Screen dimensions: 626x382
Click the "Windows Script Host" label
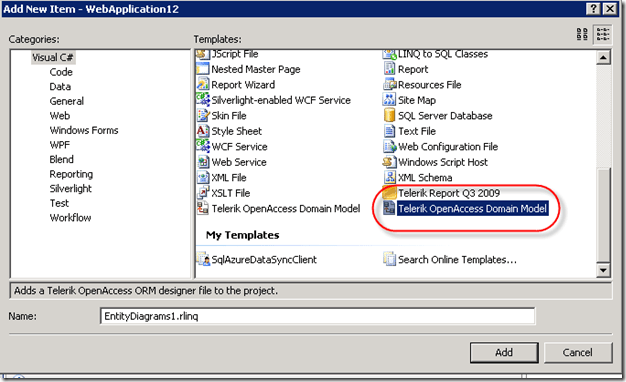pyautogui.click(x=443, y=162)
